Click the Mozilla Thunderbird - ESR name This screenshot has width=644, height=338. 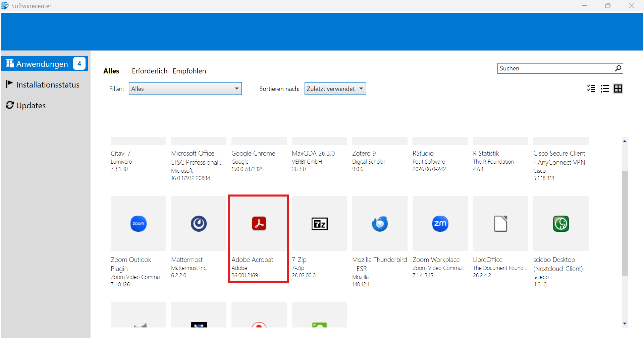[x=379, y=264]
